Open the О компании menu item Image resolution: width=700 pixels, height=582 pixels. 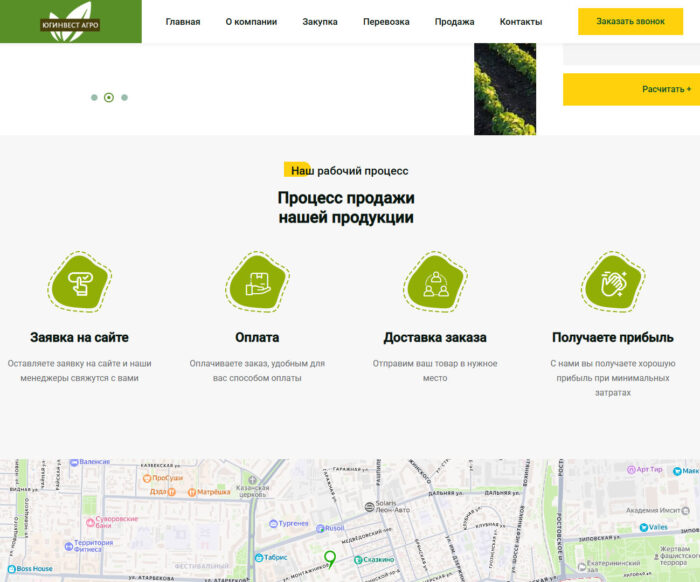tap(251, 21)
